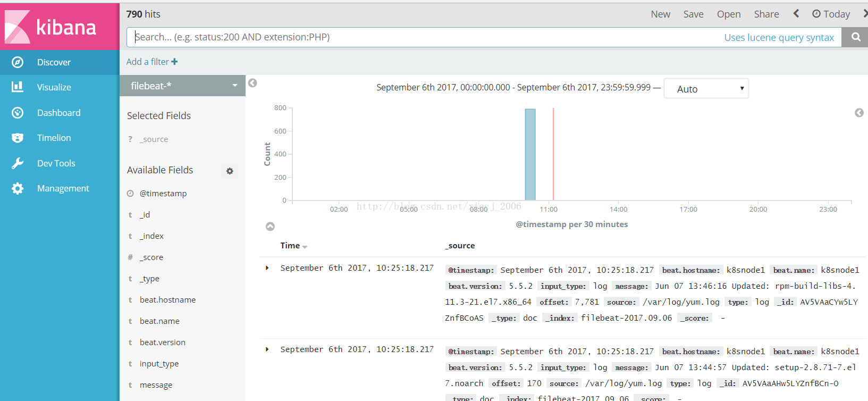Select the beat.hostname field
Screen dimensions: 868x401
click(167, 300)
